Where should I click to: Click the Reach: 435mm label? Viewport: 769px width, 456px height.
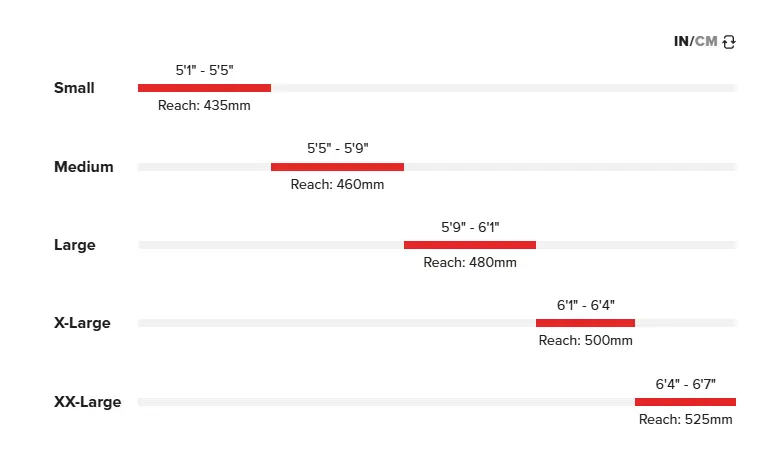click(204, 105)
